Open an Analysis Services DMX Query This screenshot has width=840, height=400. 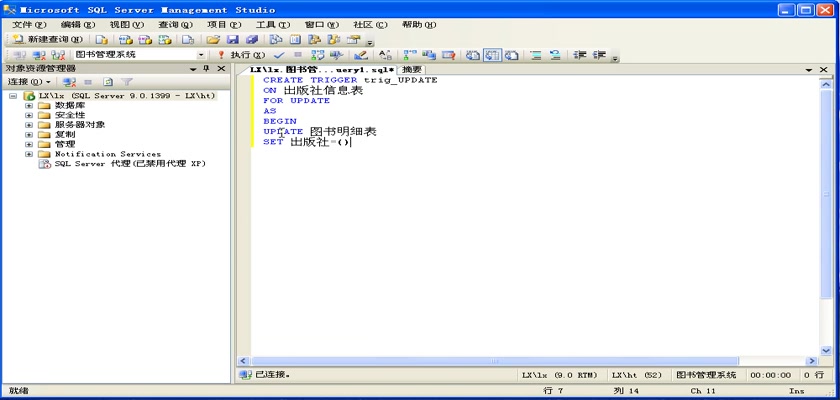(x=145, y=39)
